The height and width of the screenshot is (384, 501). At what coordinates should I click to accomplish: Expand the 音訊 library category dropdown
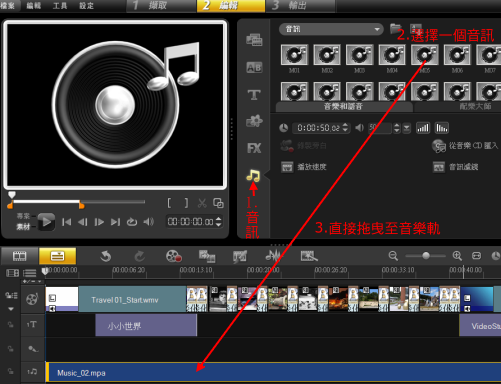tap(331, 29)
